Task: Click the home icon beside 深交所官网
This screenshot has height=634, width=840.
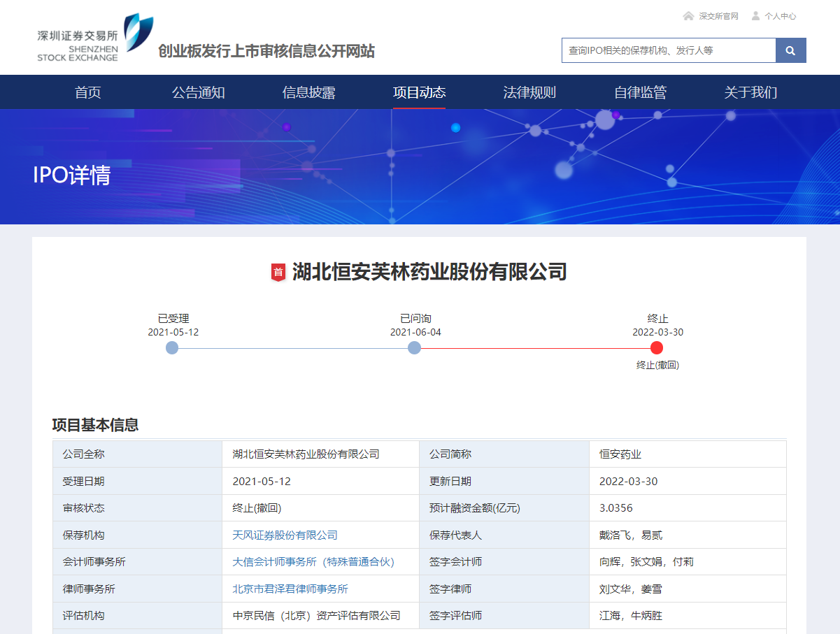Action: pos(688,15)
